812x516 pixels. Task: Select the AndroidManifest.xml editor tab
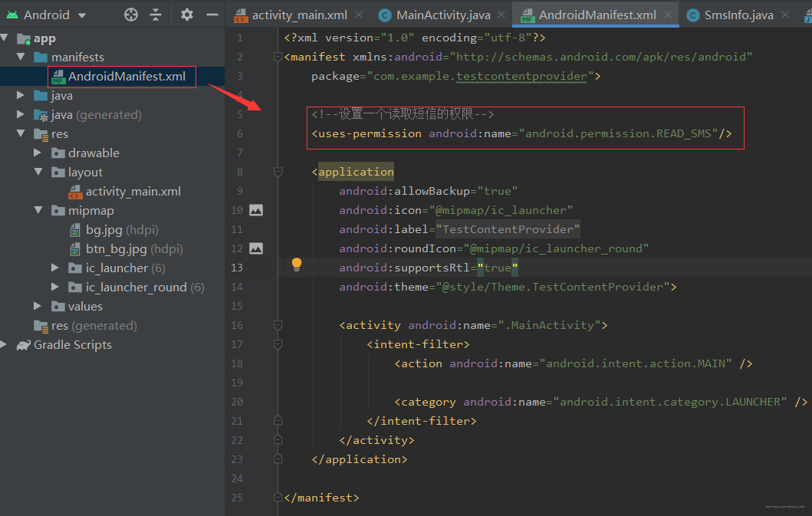(597, 15)
